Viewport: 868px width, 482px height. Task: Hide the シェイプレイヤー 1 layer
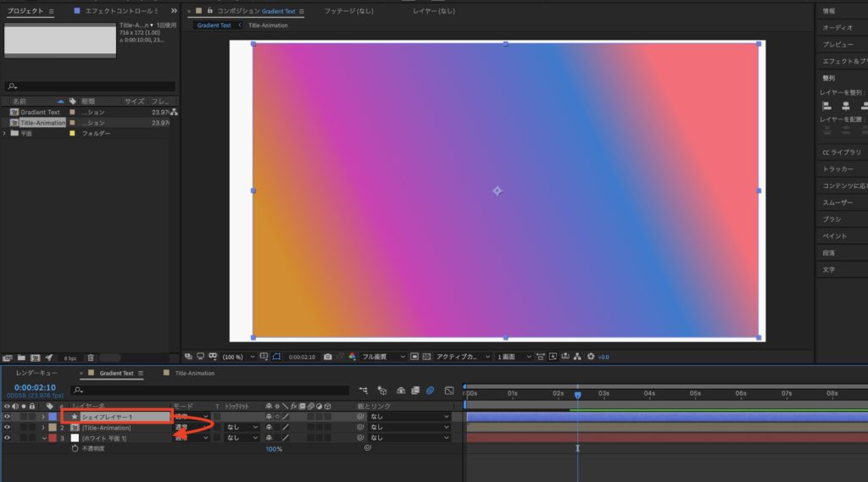tap(8, 417)
